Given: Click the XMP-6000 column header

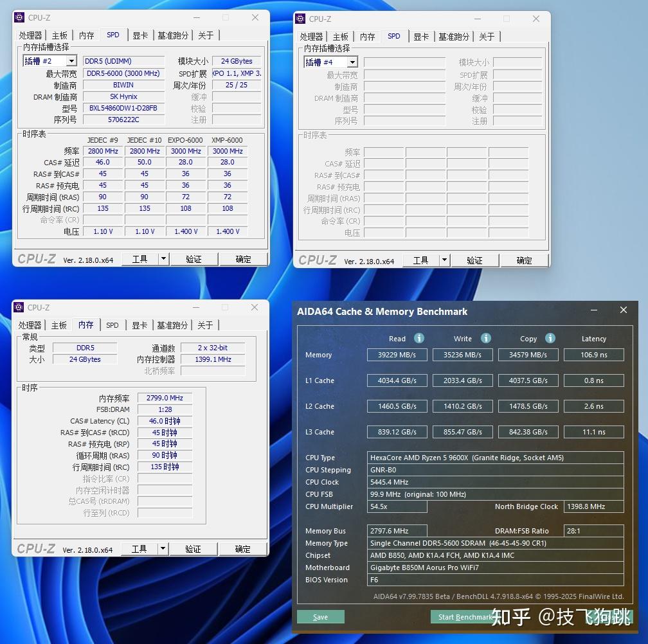Looking at the screenshot, I should coord(227,140).
